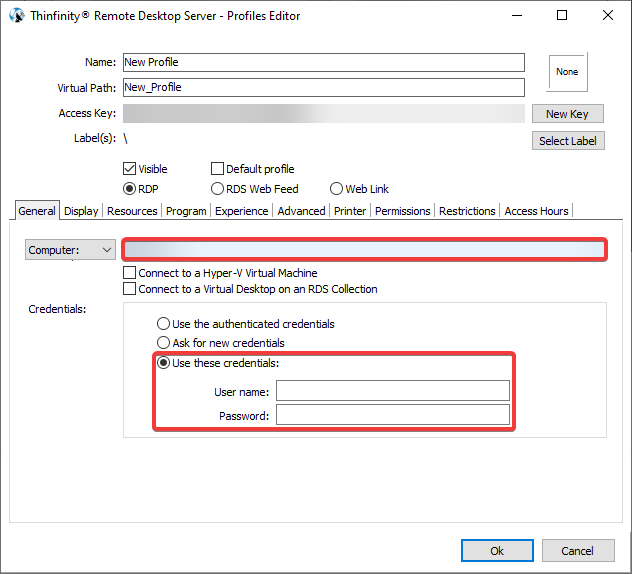
Task: Switch to the General tab
Action: click(x=37, y=211)
